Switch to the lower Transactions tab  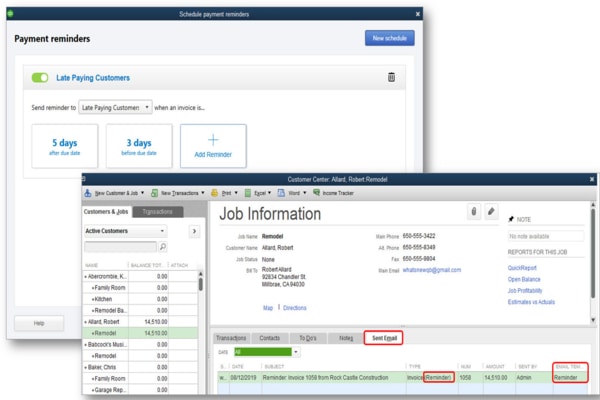point(231,338)
